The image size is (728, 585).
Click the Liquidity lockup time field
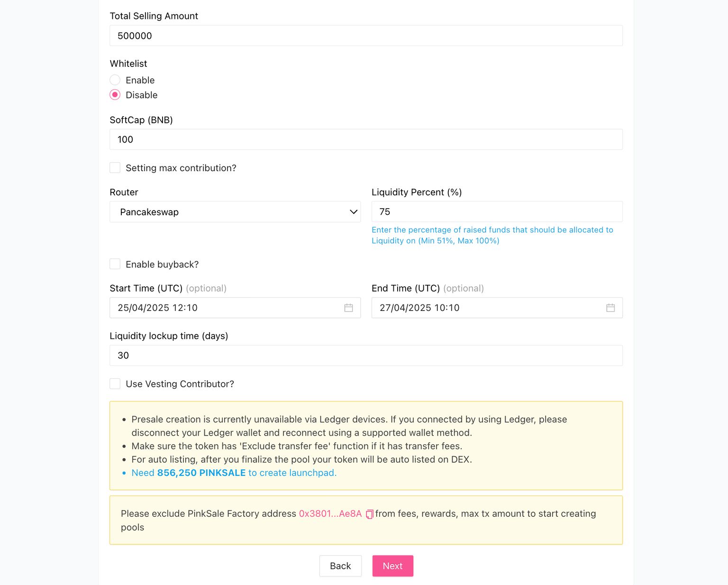click(366, 356)
